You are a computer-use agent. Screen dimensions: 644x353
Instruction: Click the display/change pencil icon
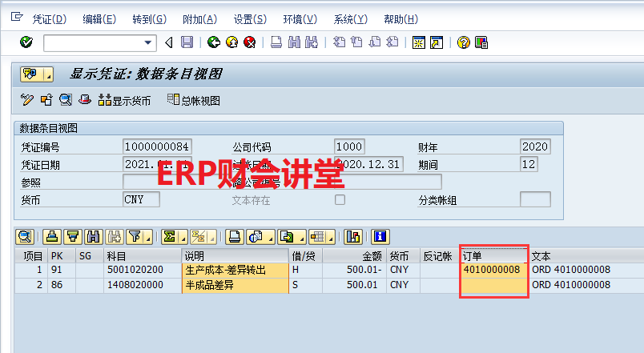pyautogui.click(x=27, y=100)
